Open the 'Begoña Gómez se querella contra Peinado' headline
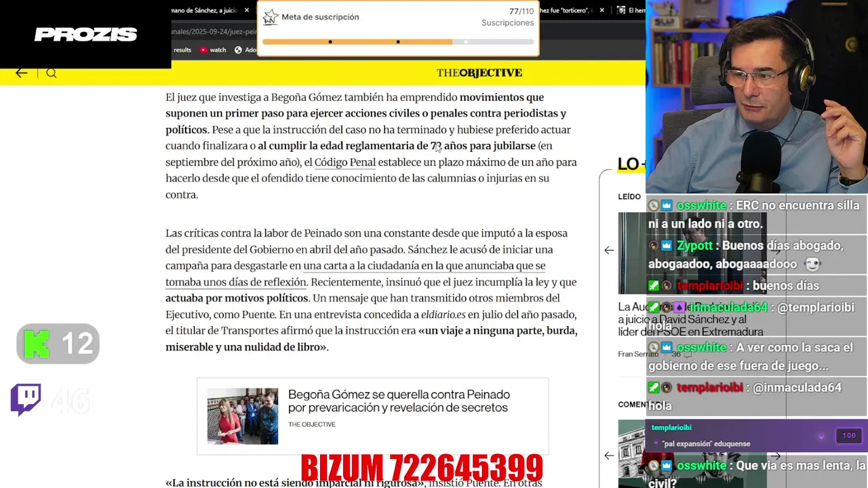Image resolution: width=868 pixels, height=488 pixels. [x=399, y=401]
